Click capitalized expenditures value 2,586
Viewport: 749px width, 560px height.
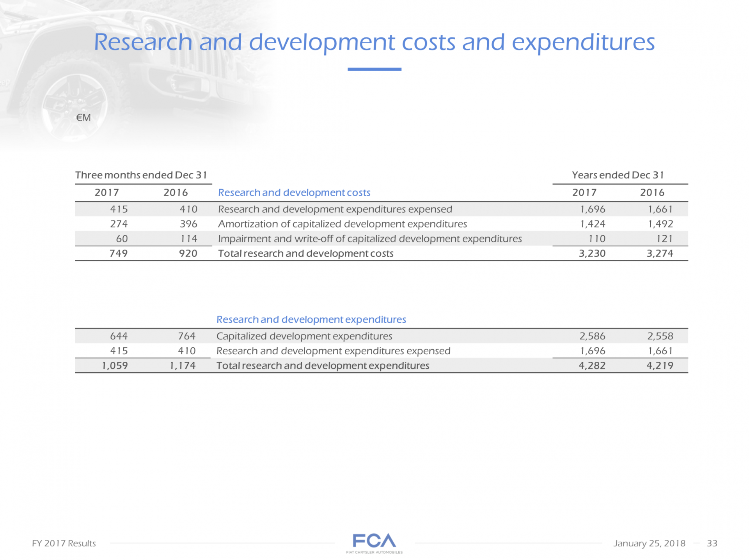[x=593, y=336]
